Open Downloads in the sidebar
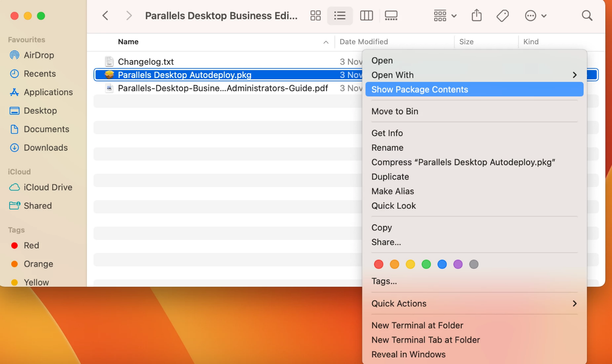Viewport: 612px width, 364px height. click(x=46, y=148)
